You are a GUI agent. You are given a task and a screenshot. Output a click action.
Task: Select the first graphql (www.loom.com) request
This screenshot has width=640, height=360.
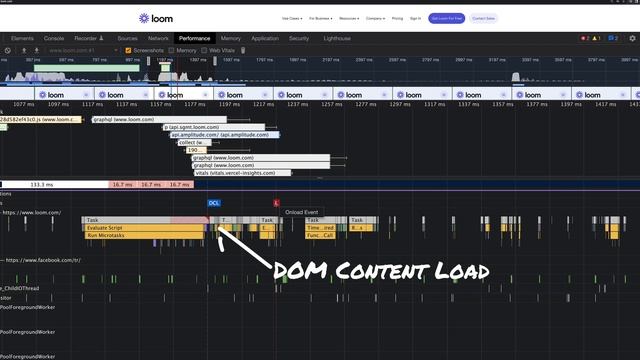[x=159, y=120]
